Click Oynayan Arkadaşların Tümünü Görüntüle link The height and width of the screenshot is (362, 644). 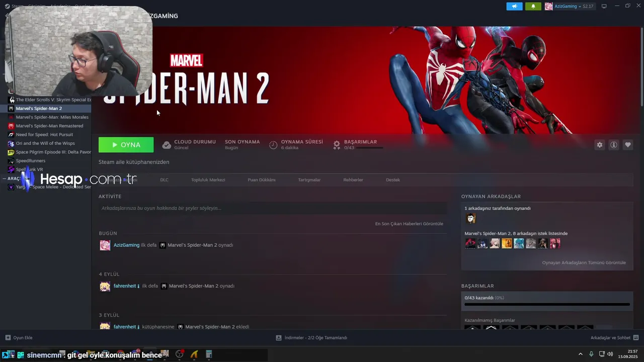click(584, 262)
